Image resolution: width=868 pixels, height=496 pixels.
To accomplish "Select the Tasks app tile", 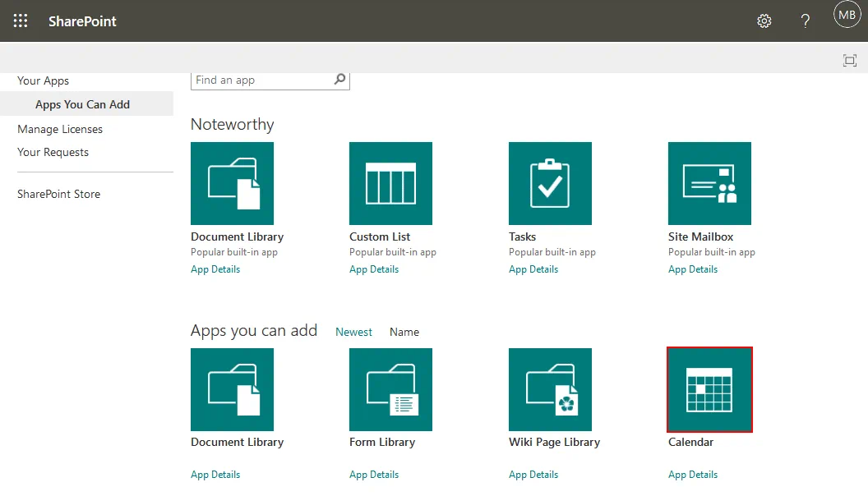I will [550, 184].
